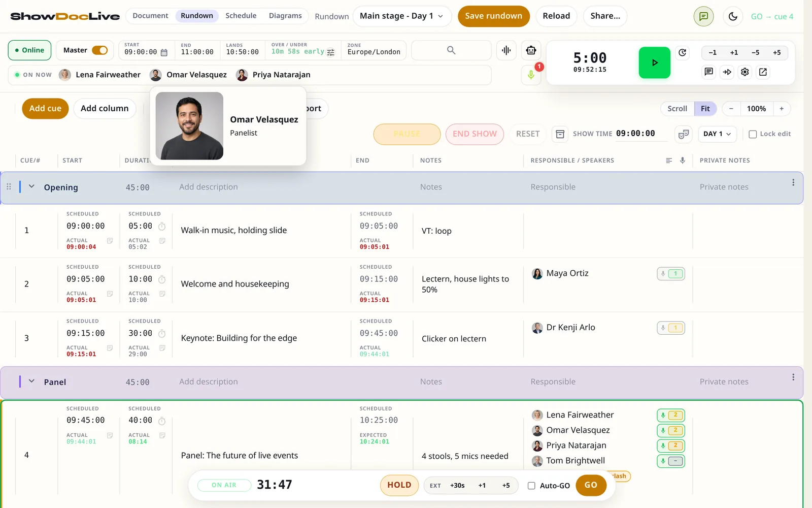Collapse the Panel group chevron
This screenshot has height=508, width=812.
tap(31, 381)
